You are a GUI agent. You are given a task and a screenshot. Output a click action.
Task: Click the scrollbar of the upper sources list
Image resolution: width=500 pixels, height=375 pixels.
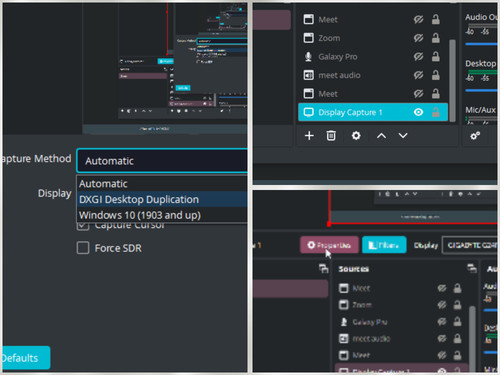(452, 80)
